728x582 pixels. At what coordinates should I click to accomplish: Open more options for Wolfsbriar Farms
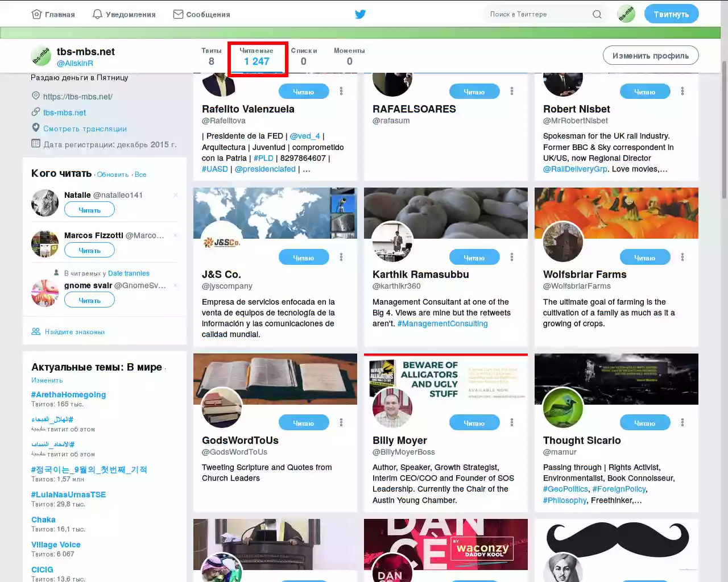682,257
